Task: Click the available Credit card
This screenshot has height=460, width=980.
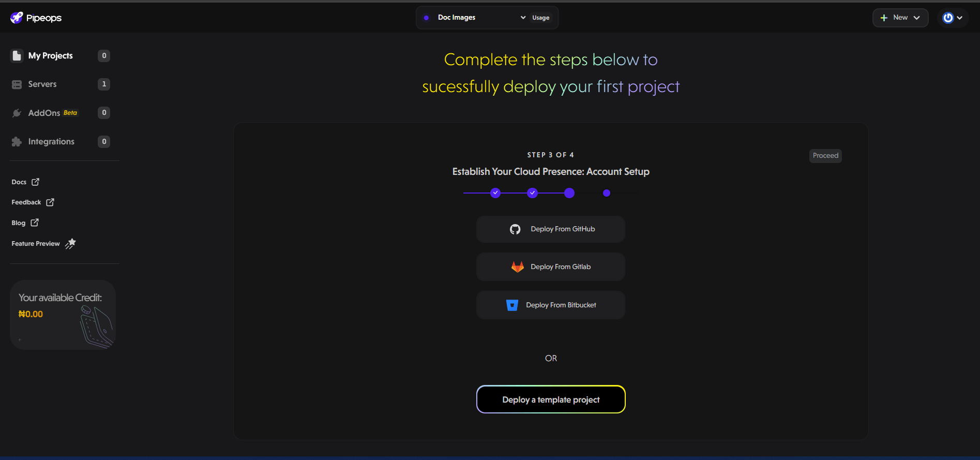Action: pos(63,315)
